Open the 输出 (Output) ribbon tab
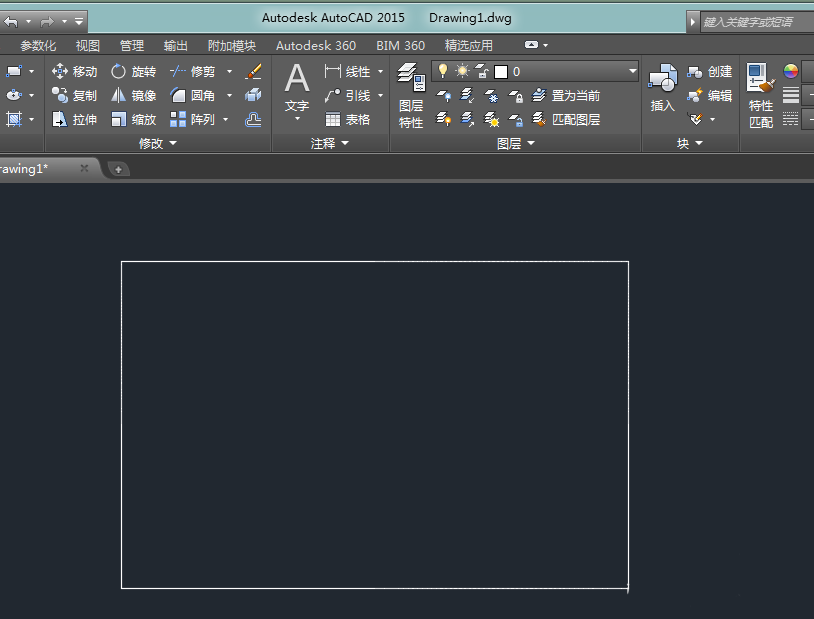 (x=175, y=45)
